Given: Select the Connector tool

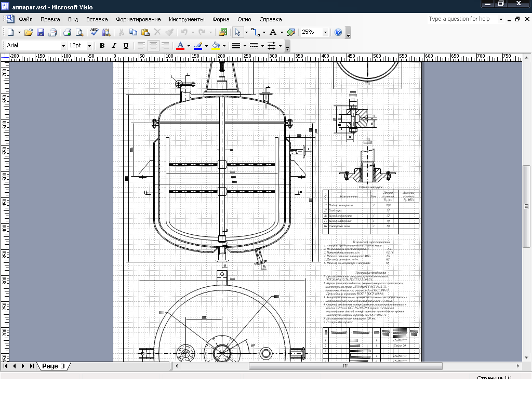Looking at the screenshot, I should (255, 32).
